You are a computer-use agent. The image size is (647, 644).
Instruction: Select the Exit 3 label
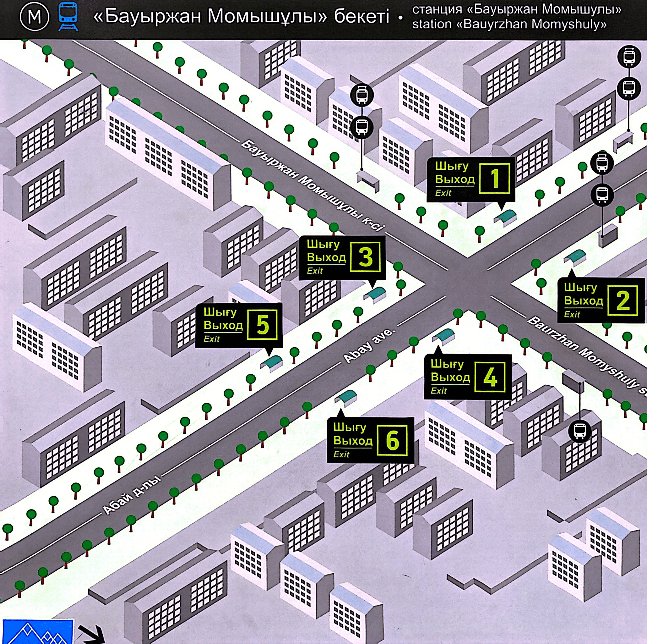[x=342, y=258]
